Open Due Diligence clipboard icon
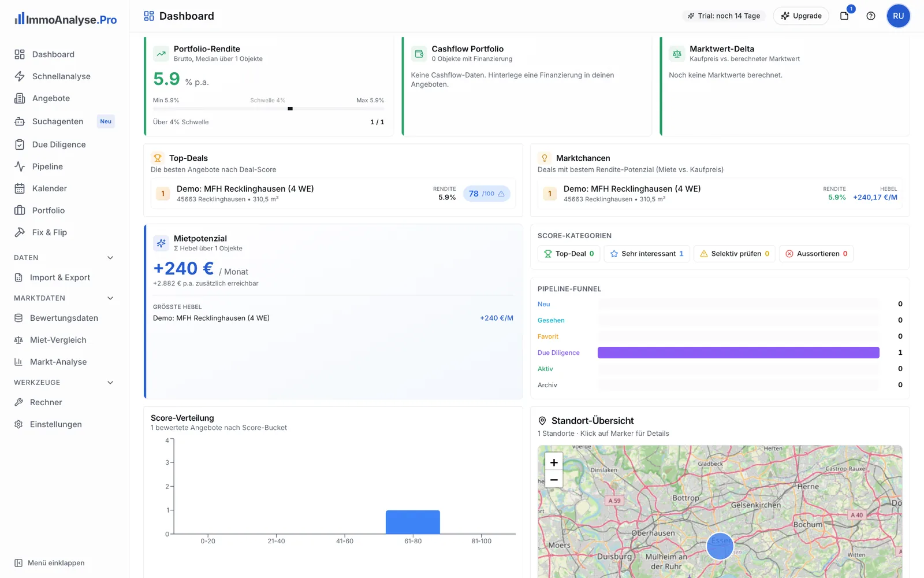The image size is (924, 578). tap(20, 144)
